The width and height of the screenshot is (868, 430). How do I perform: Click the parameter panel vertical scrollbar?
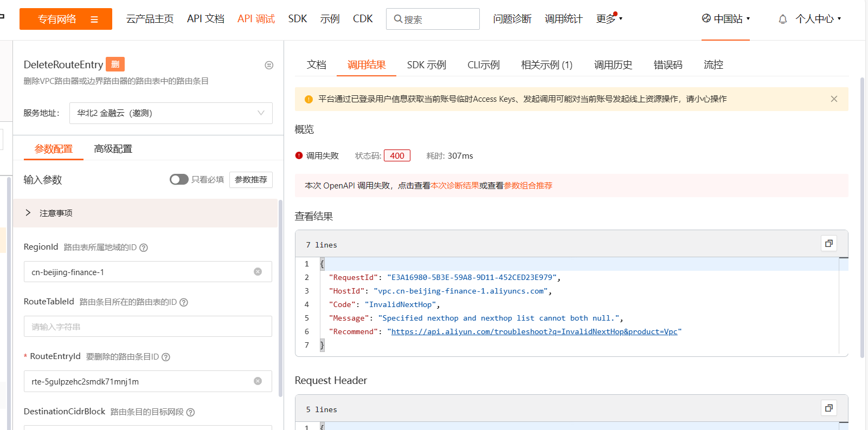pos(280,298)
